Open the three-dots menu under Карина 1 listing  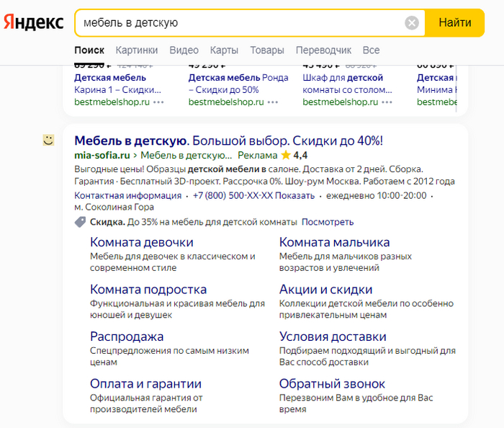(x=158, y=102)
